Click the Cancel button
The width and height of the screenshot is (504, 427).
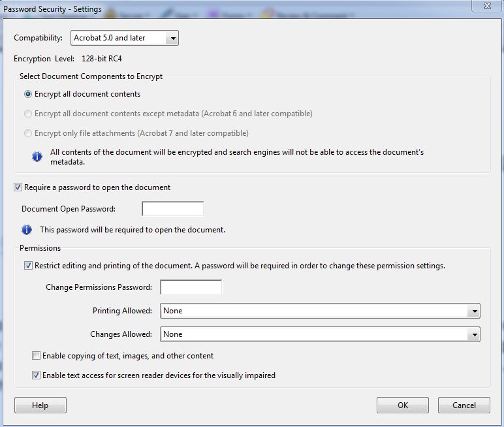464,405
